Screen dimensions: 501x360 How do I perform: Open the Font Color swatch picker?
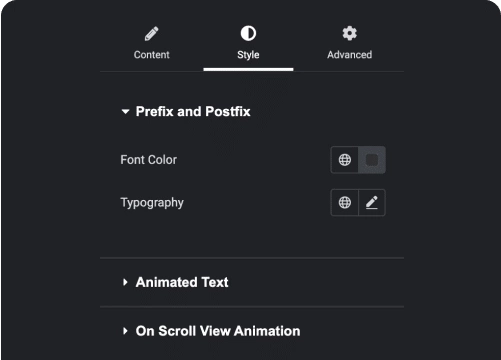click(x=372, y=160)
